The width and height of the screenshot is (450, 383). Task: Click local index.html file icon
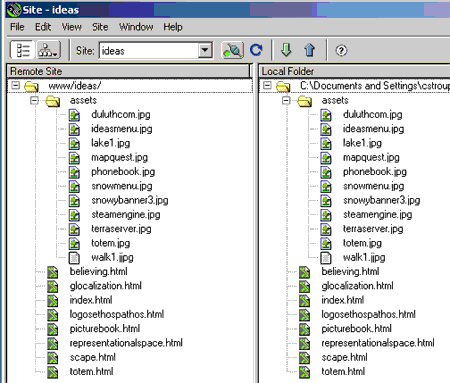[304, 301]
